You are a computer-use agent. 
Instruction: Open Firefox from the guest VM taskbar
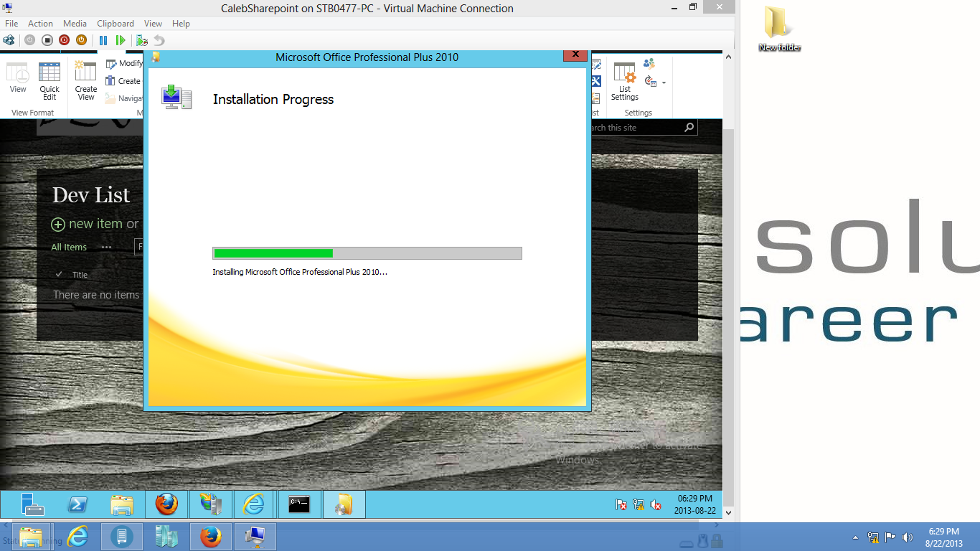(166, 504)
